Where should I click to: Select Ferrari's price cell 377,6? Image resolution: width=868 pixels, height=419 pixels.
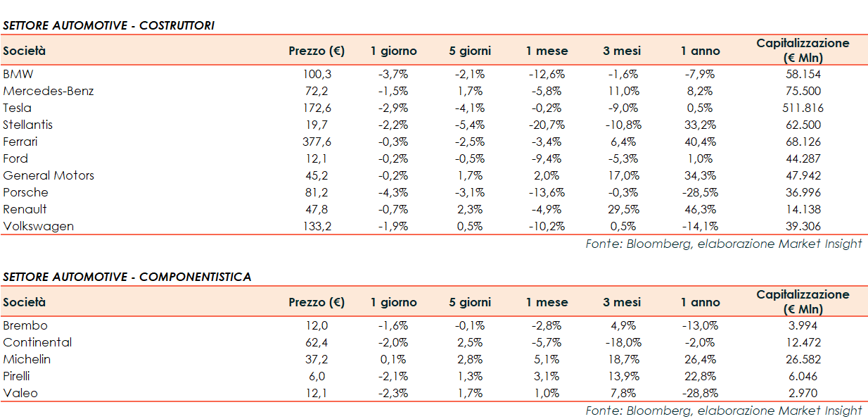(316, 142)
